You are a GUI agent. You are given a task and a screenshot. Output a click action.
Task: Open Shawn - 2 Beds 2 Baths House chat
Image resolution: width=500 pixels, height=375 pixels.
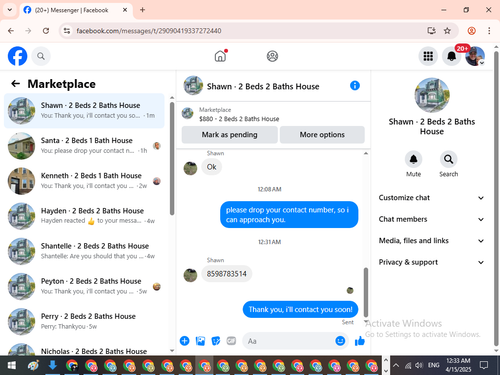84,111
